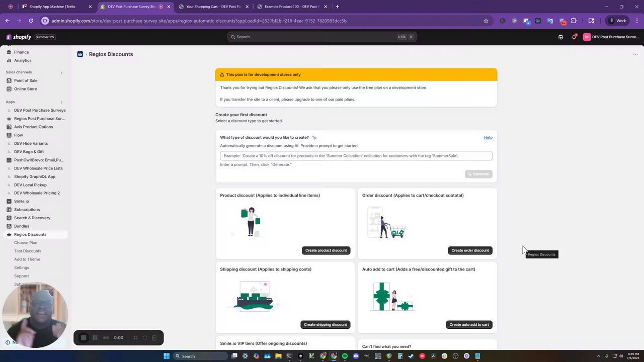Open Shopify Sidekick assistant icon

(x=560, y=37)
